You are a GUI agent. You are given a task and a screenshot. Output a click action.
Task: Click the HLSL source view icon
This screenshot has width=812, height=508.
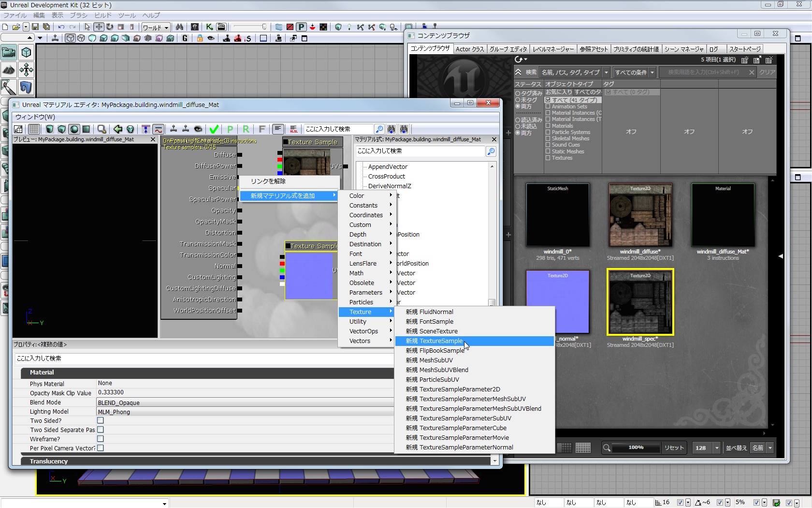tap(293, 129)
